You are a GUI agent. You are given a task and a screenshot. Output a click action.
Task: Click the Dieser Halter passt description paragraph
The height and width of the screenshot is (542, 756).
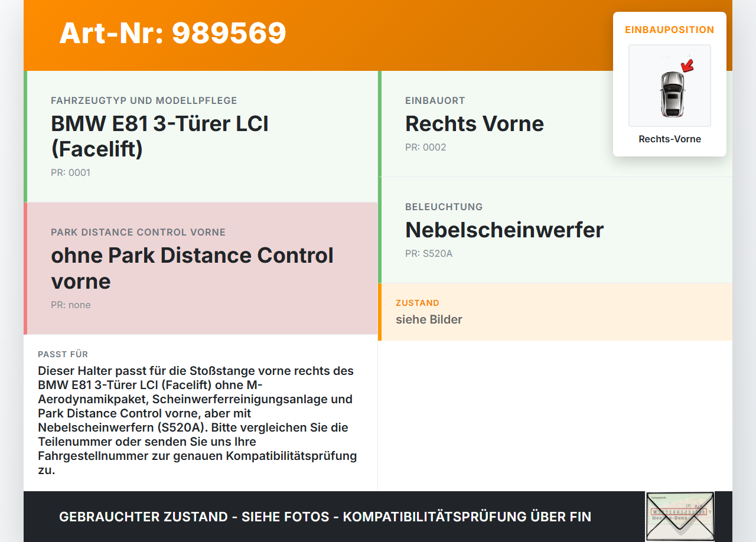point(197,420)
